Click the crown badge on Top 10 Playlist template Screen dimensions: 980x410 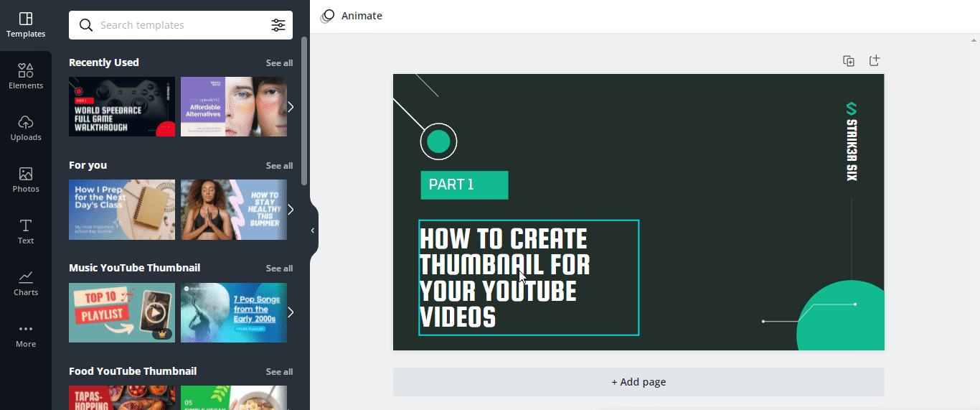click(x=162, y=334)
